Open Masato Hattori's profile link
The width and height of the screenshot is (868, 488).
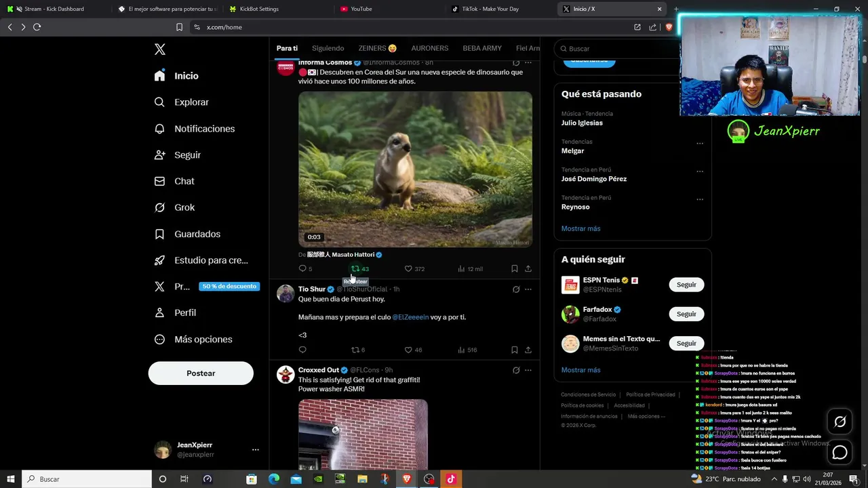344,255
